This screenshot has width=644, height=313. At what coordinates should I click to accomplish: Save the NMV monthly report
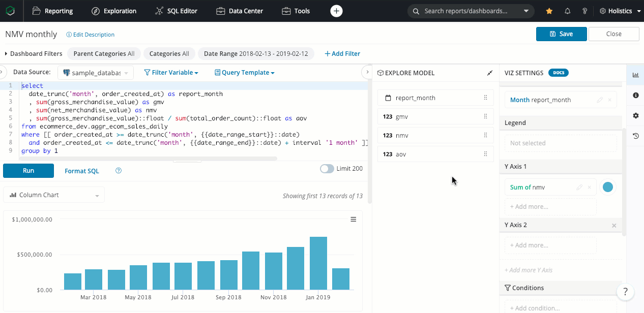click(562, 34)
